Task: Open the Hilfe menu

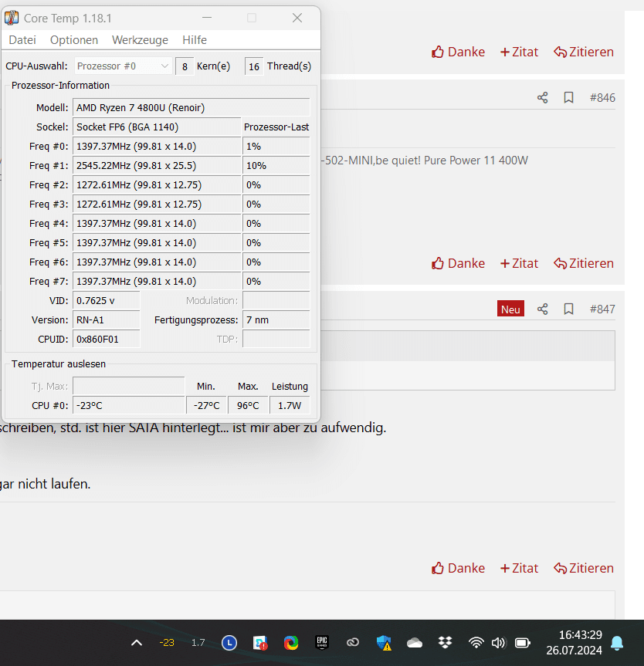Action: [195, 40]
